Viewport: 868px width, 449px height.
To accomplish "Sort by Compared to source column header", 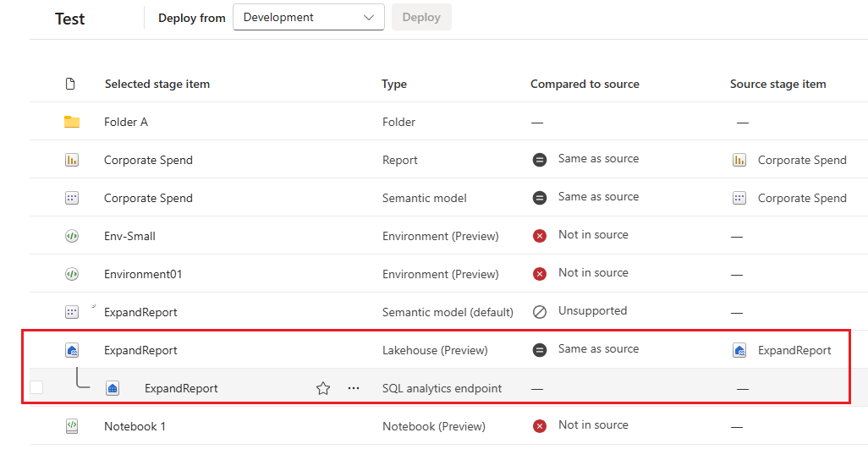I will pos(585,84).
